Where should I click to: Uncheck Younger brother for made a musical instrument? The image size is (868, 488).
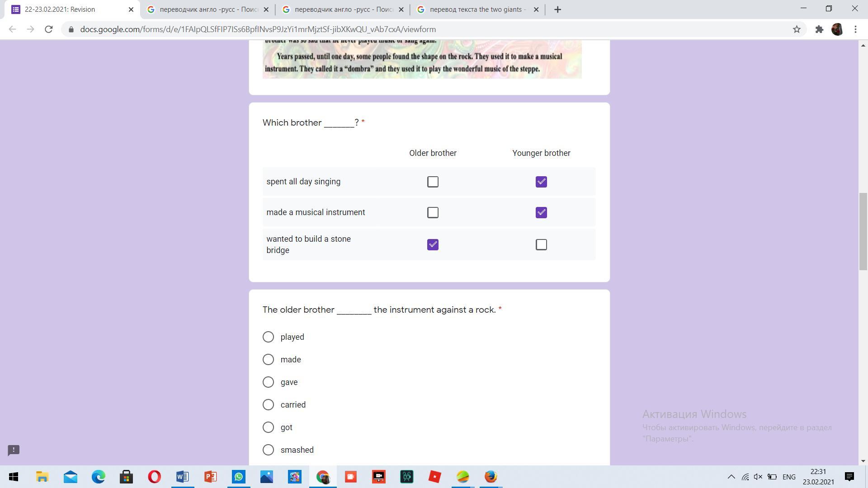pos(541,212)
